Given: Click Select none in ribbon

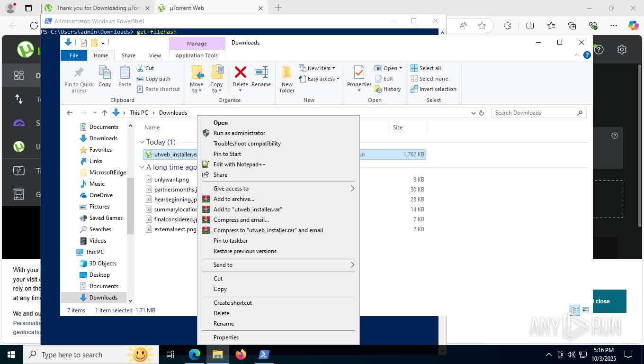Looking at the screenshot, I should 429,79.
